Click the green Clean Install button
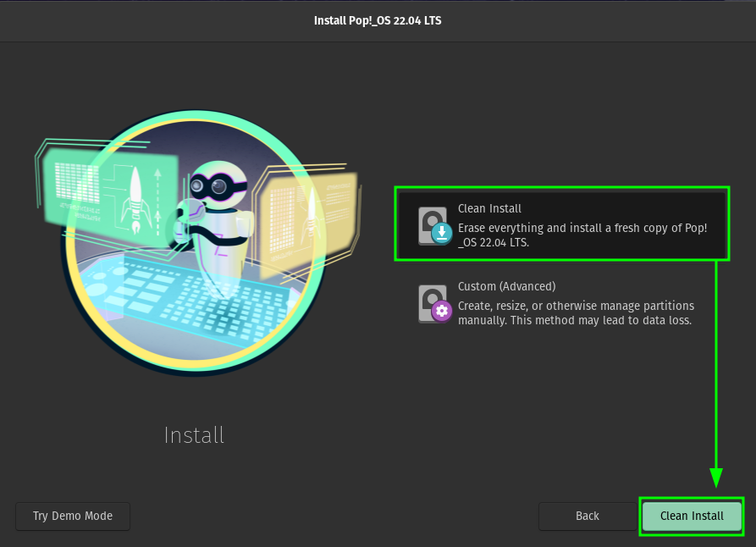This screenshot has height=547, width=756. (x=692, y=517)
